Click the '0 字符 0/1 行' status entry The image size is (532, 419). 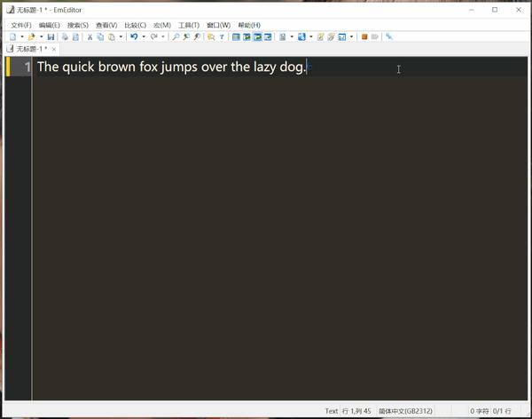pos(490,411)
